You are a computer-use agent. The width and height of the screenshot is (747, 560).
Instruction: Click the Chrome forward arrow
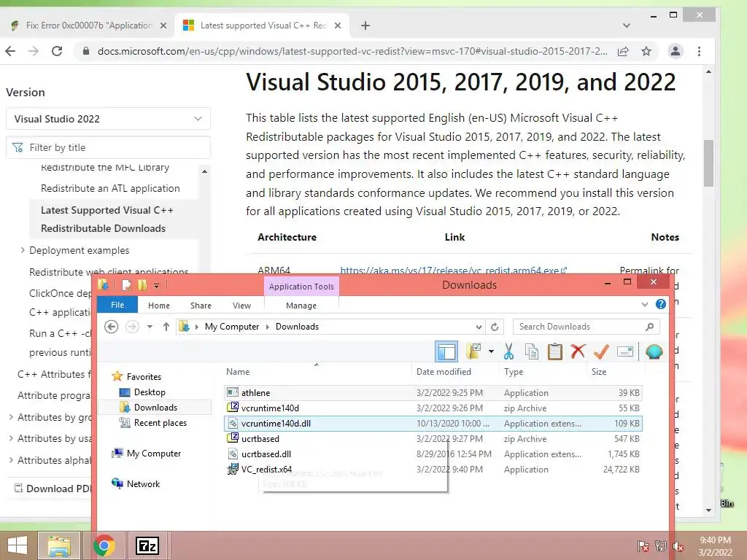click(34, 51)
